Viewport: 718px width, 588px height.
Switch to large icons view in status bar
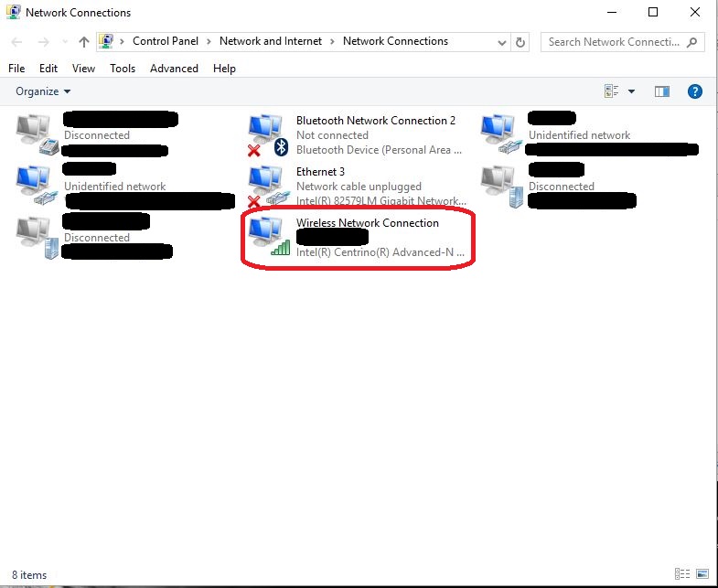[702, 573]
